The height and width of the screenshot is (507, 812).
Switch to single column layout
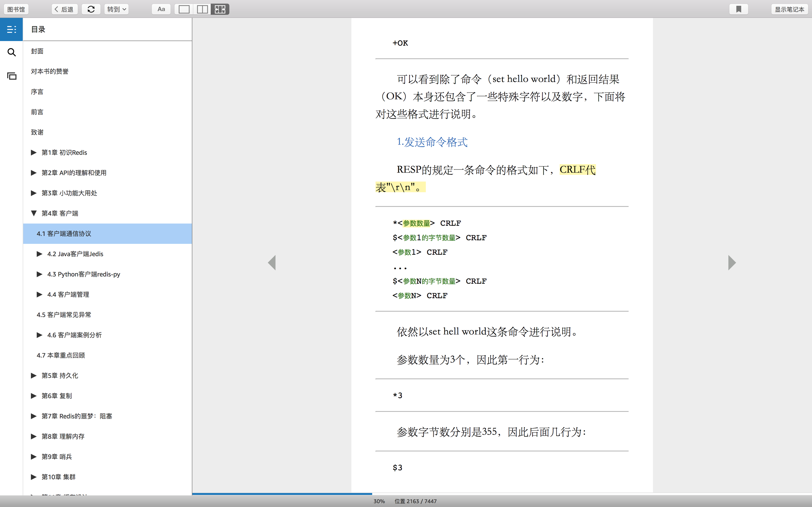tap(184, 9)
